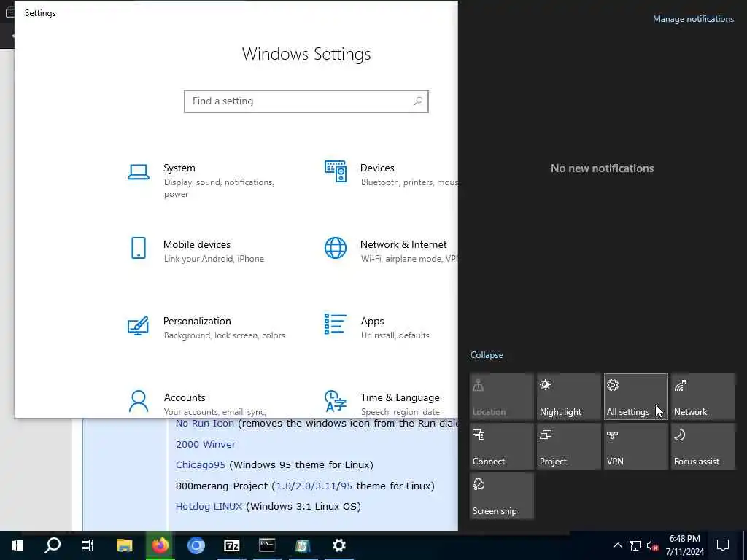Open the Chromium browser taskbar icon

(196, 545)
